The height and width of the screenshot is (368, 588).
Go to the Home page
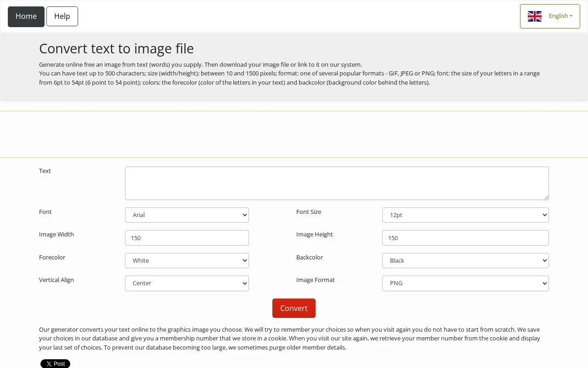pyautogui.click(x=26, y=17)
